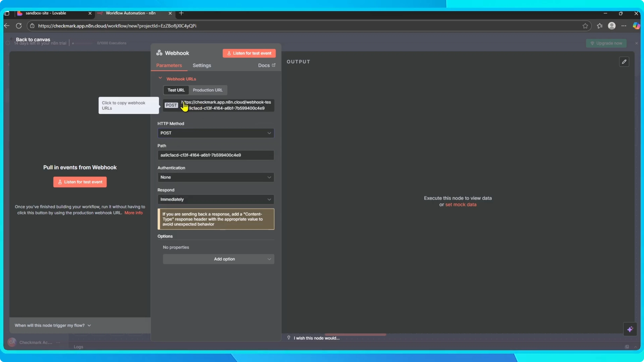This screenshot has height=362, width=644.
Task: Pop out the Logs panel
Action: coord(627,347)
